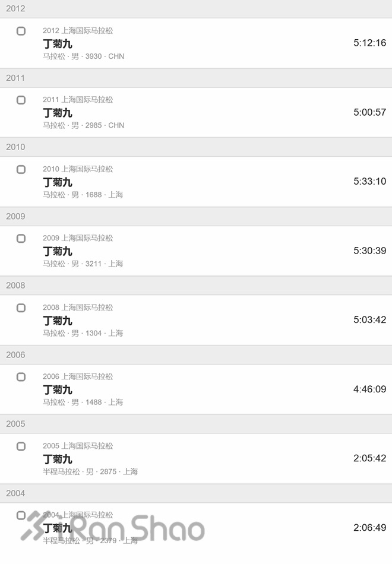Select the 2010 marathon result checkbox

pos(21,170)
